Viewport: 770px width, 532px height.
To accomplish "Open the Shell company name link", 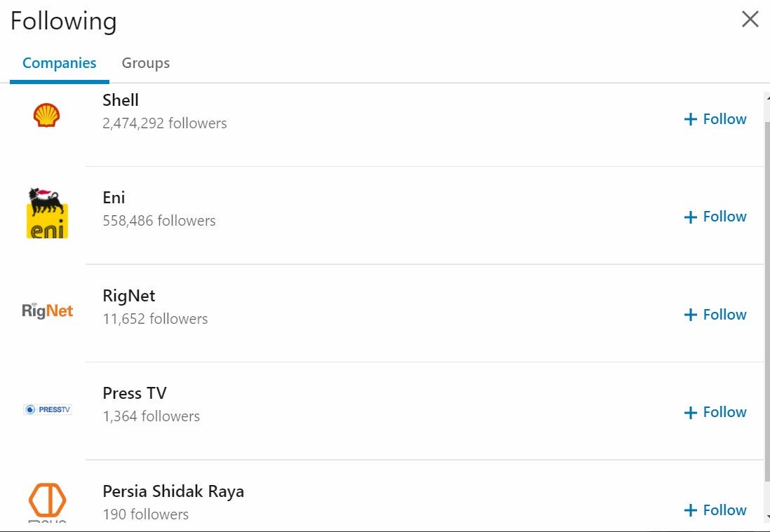I will pyautogui.click(x=121, y=100).
